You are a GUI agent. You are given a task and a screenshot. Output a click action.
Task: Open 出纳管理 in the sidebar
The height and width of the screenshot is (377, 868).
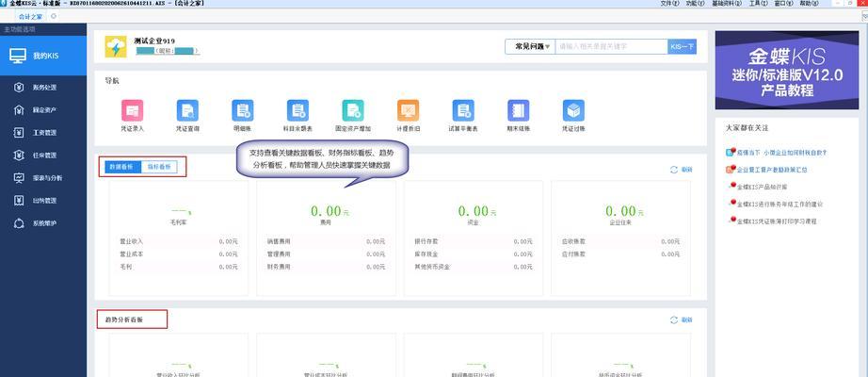[43, 201]
